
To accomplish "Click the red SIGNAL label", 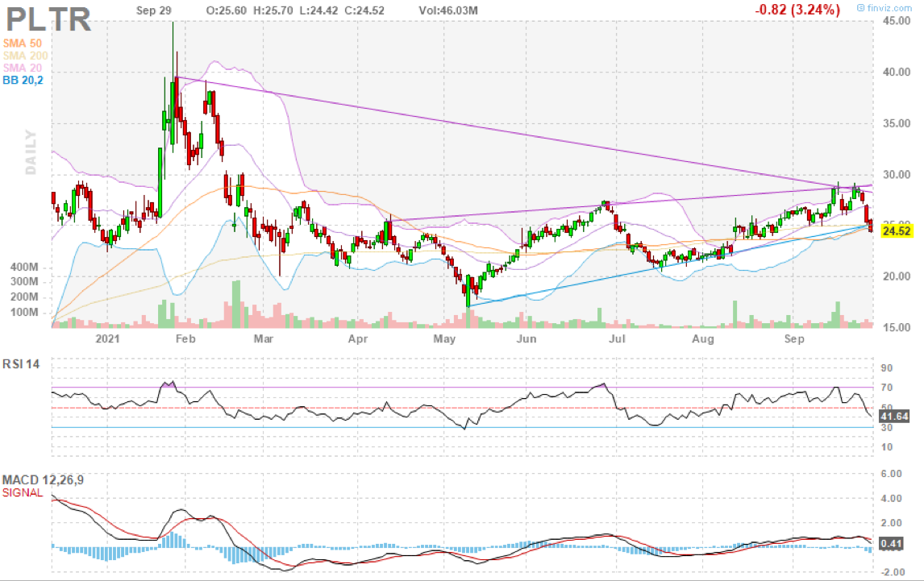I will pyautogui.click(x=23, y=492).
